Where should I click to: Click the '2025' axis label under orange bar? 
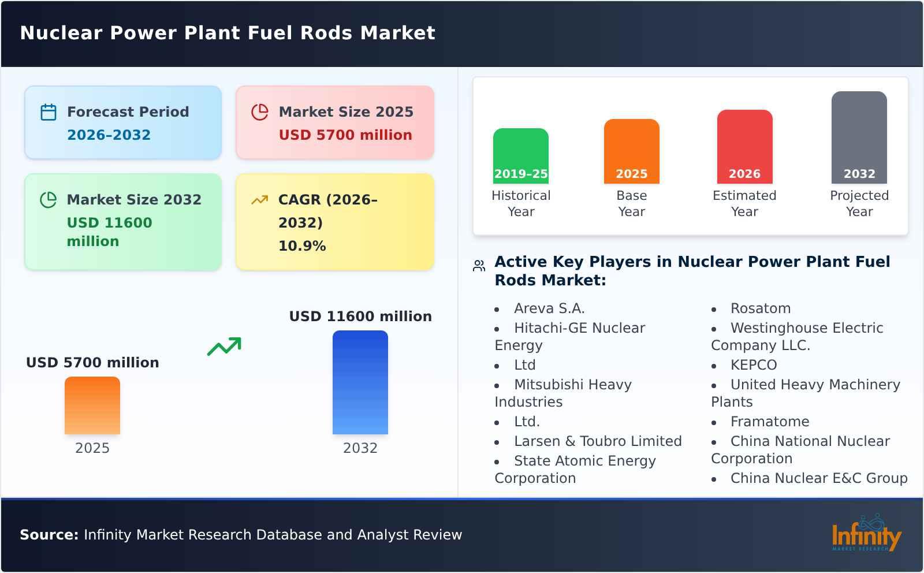[x=92, y=448]
